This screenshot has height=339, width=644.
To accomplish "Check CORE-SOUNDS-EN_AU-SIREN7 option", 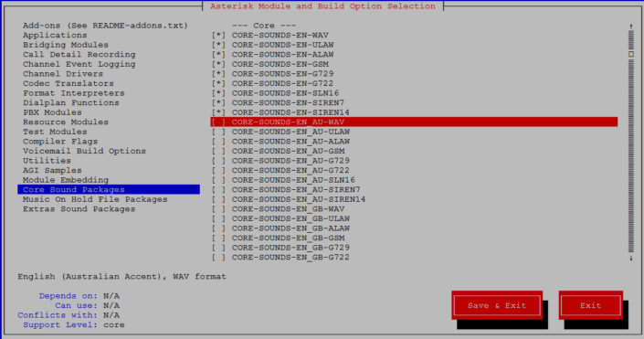I will 218,190.
